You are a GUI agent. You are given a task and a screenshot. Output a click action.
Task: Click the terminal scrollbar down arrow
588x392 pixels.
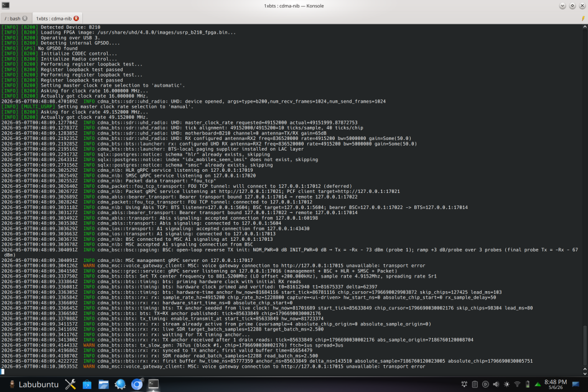(585, 373)
